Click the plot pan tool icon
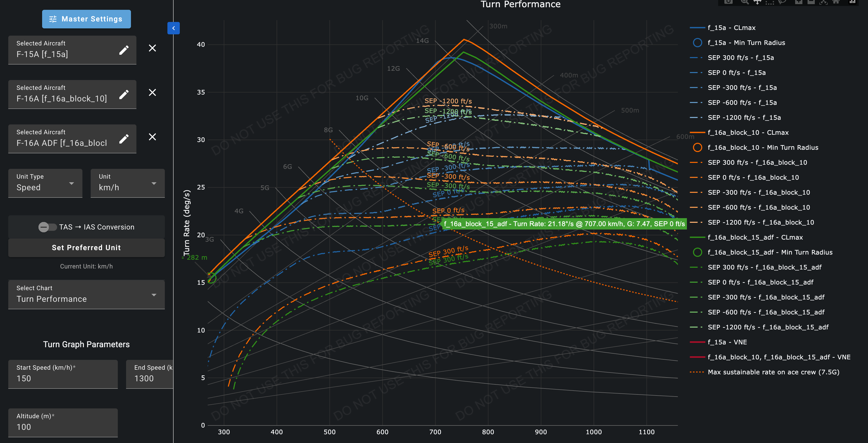 pyautogui.click(x=757, y=2)
